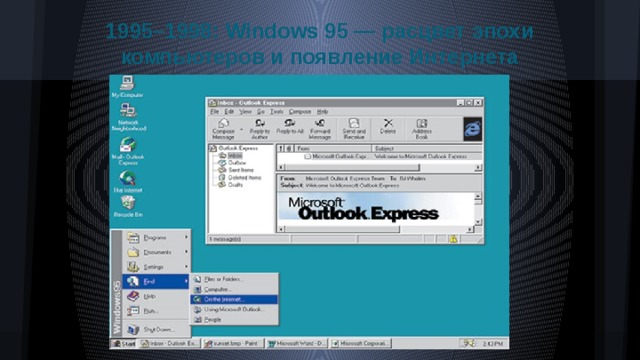Open Settings submenu in Start menu

[x=156, y=267]
